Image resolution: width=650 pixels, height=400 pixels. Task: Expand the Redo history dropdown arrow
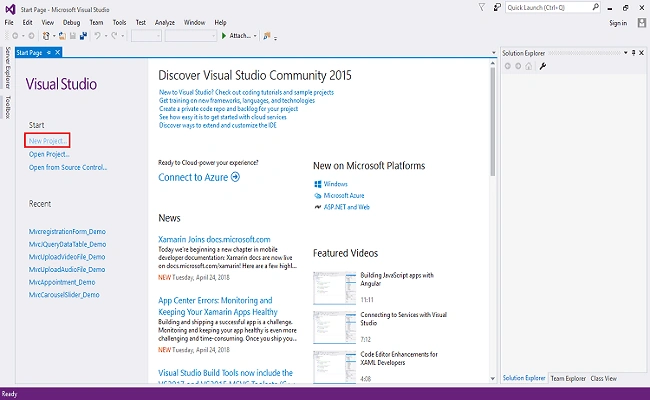123,36
